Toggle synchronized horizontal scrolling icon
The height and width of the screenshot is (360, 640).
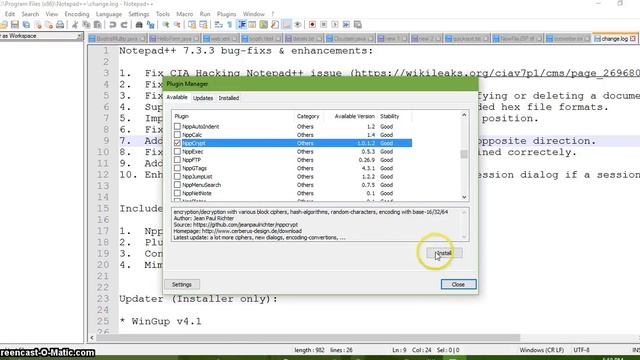pyautogui.click(x=203, y=25)
